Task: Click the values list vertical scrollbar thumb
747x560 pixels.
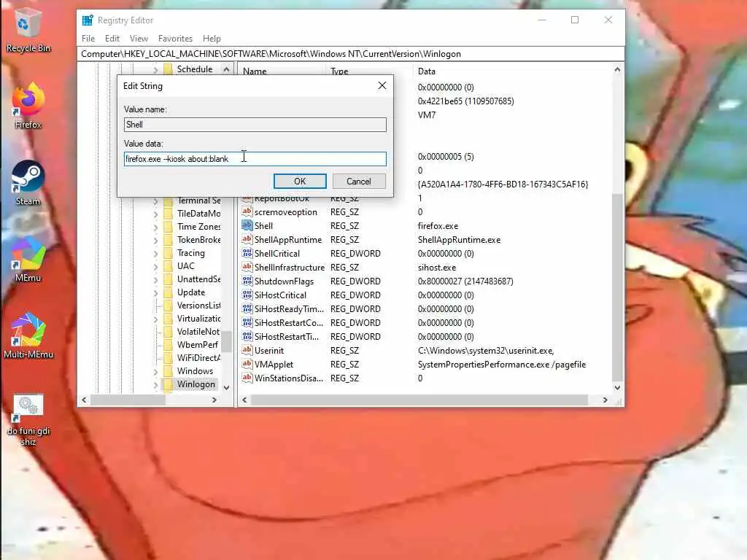Action: click(617, 287)
